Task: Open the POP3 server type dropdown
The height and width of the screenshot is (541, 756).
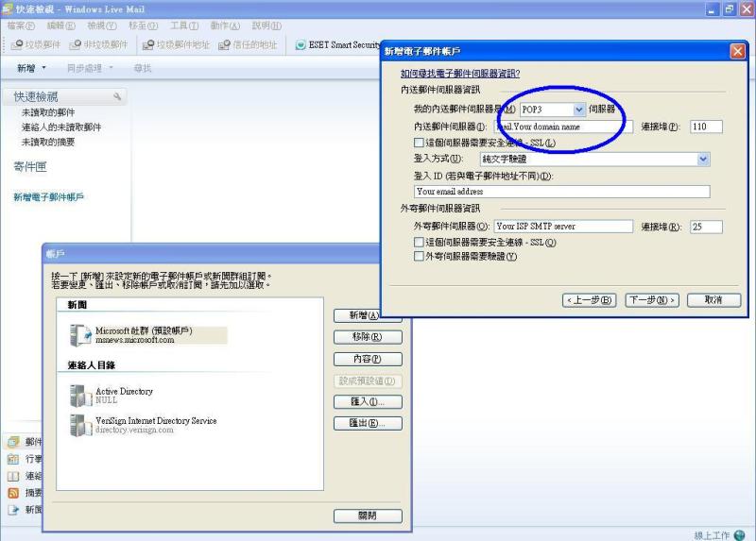Action: (x=579, y=110)
